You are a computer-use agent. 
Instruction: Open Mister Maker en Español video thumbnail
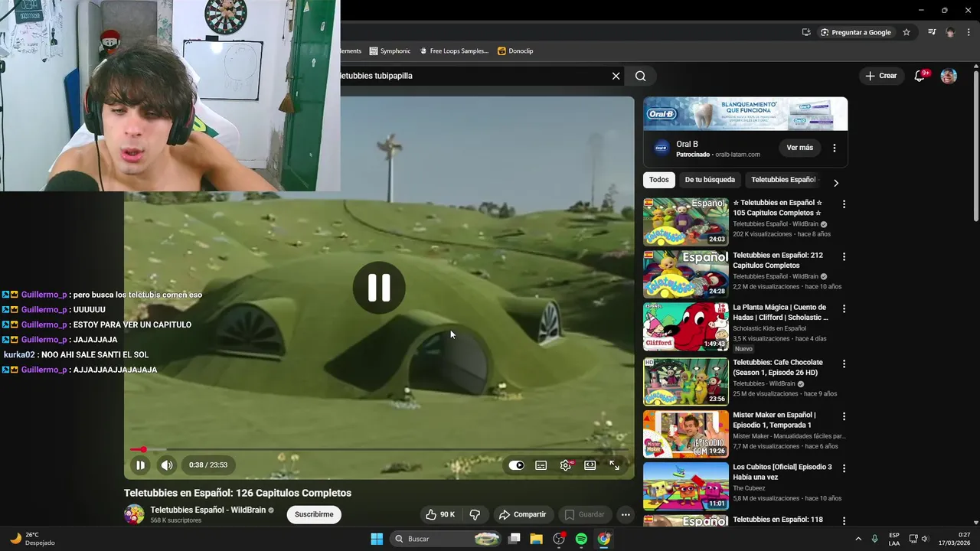[x=686, y=434]
